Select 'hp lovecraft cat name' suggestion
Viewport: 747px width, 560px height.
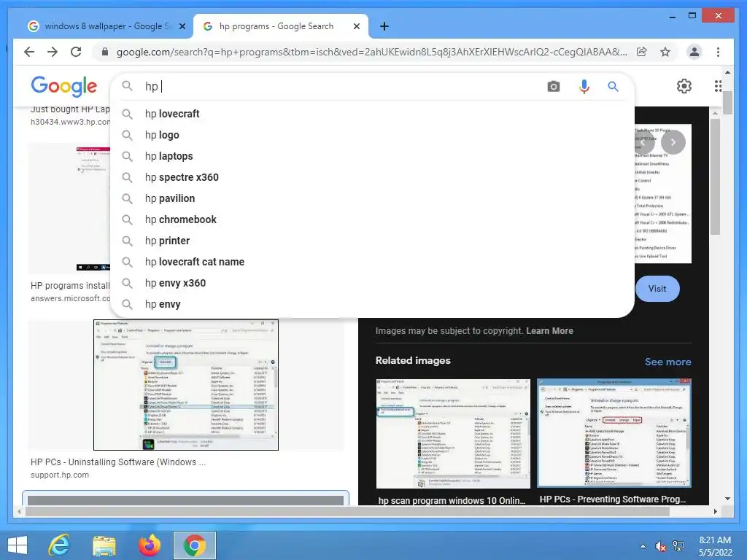372,262
